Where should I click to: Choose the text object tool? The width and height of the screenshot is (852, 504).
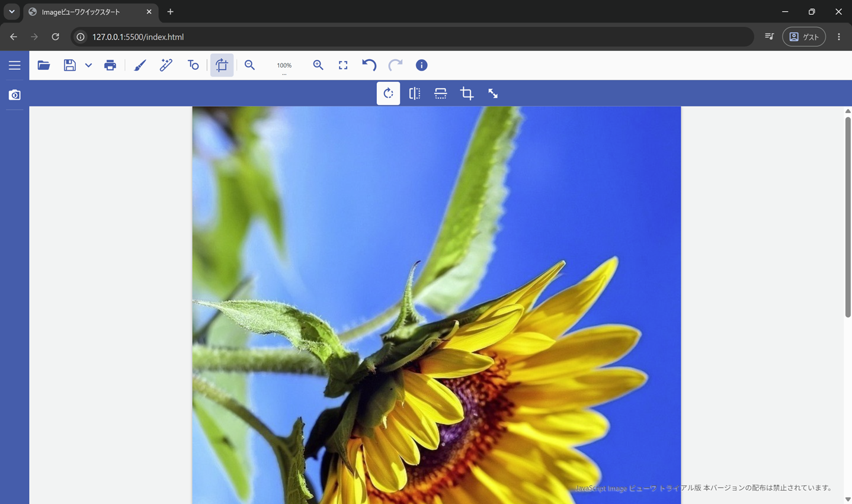[193, 65]
